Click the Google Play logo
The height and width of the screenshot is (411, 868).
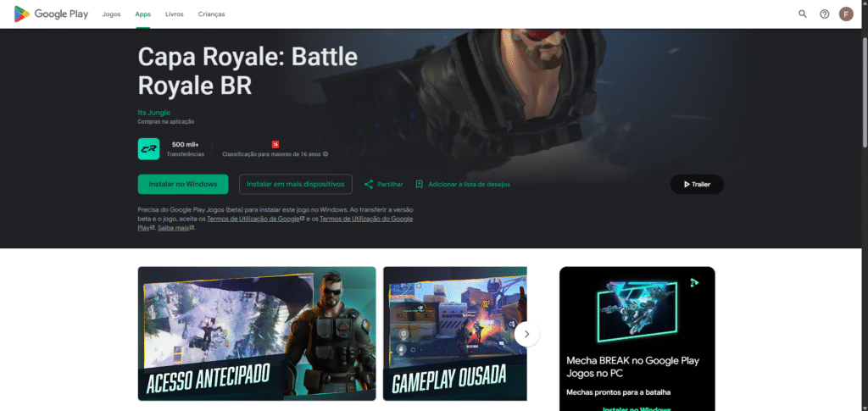pos(51,14)
